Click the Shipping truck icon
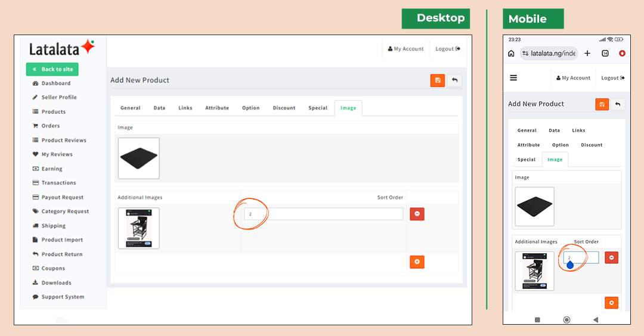Viewport: 644px width, 336px height. (35, 226)
